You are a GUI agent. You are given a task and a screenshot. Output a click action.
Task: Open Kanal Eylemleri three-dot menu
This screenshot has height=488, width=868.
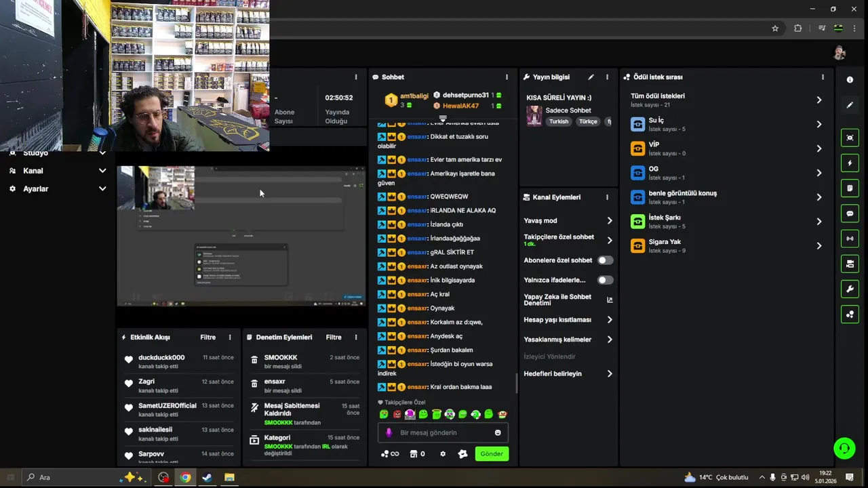click(x=607, y=197)
